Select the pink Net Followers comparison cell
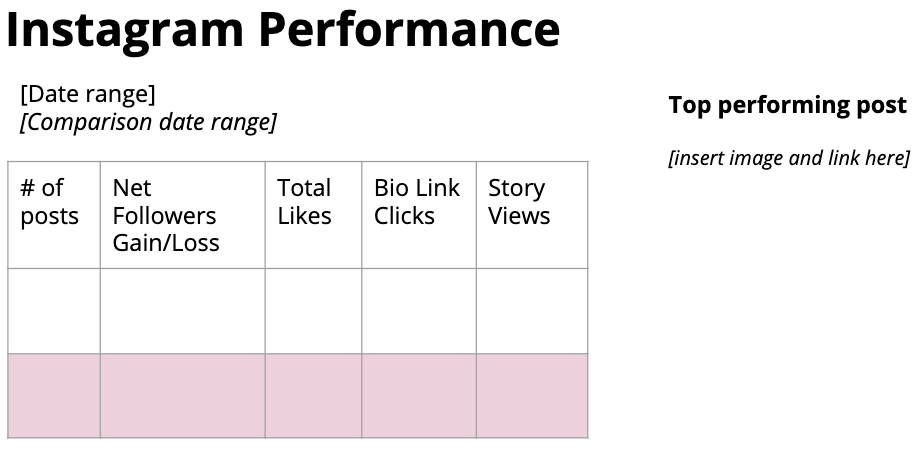The width and height of the screenshot is (924, 450). 182,395
